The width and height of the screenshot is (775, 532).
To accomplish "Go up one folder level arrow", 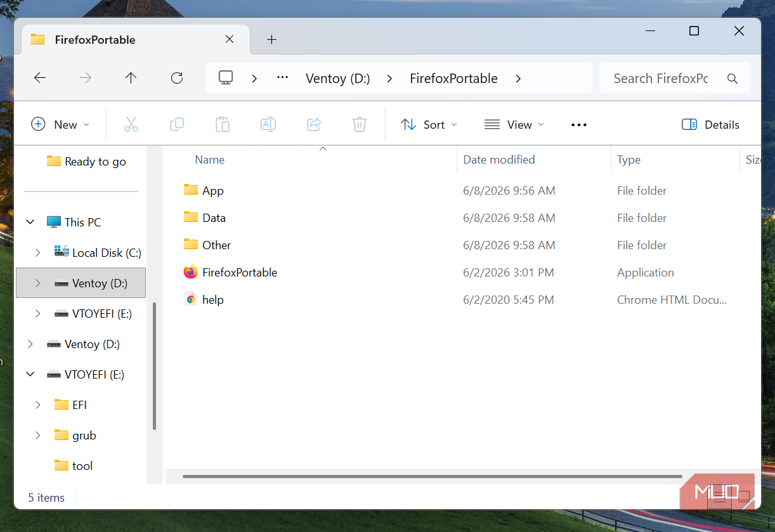I will [x=131, y=78].
